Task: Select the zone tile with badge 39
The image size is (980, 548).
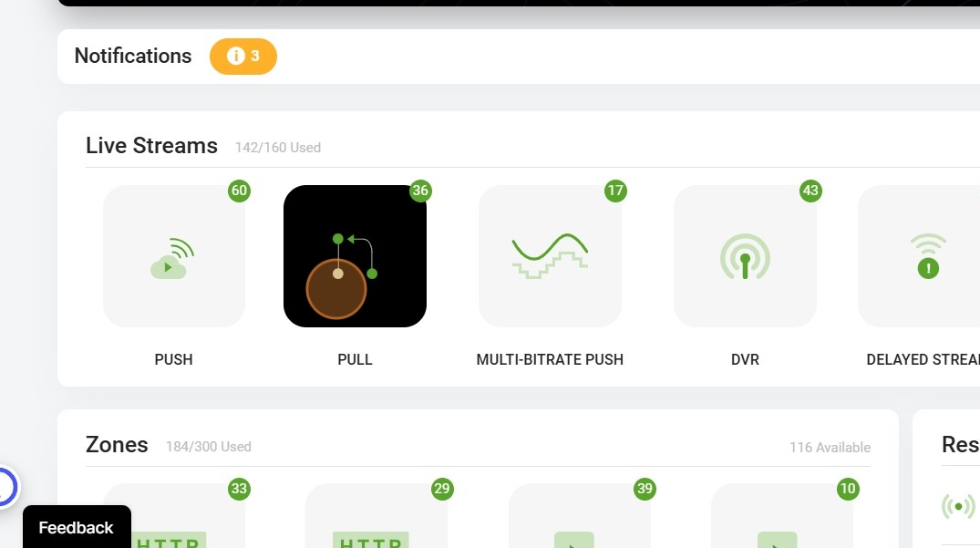Action: point(580,515)
